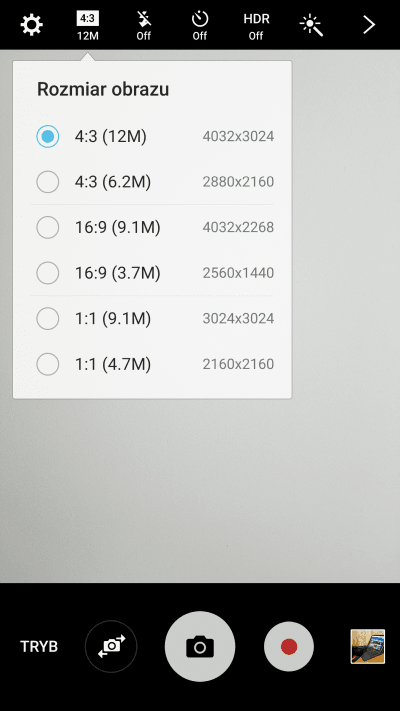Tap the 3024x3024 resolution label

238,318
